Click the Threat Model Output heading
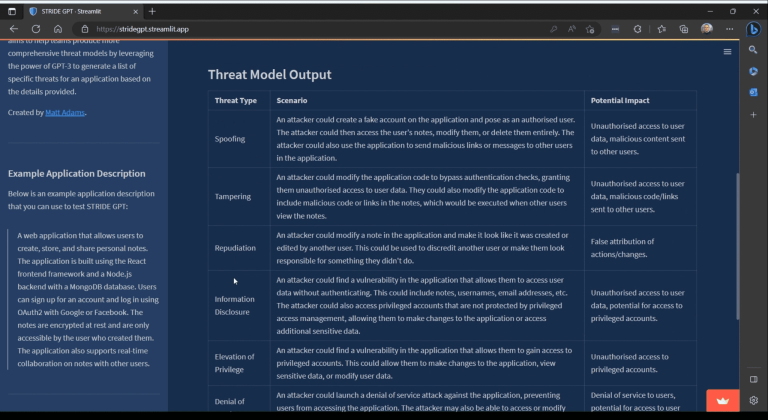The image size is (768, 420). click(269, 74)
